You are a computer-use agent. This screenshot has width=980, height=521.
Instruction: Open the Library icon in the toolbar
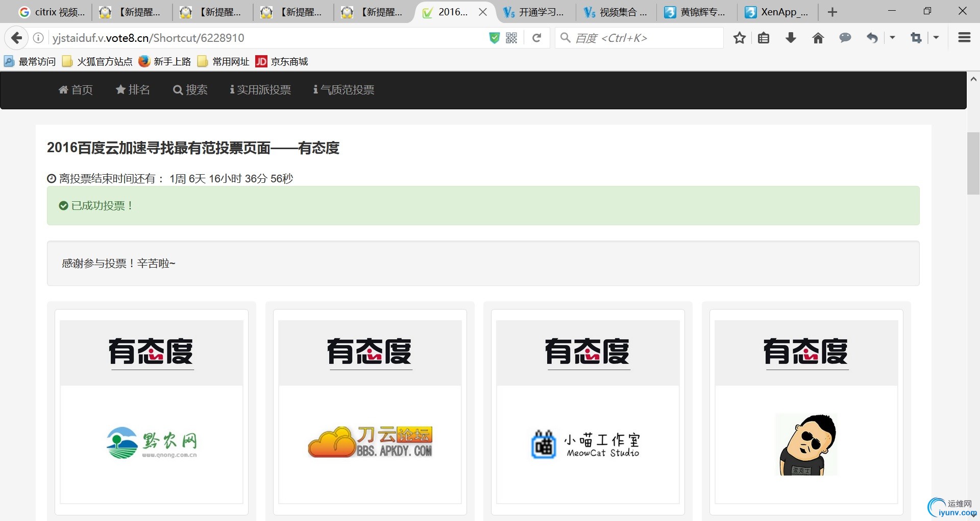coord(764,37)
